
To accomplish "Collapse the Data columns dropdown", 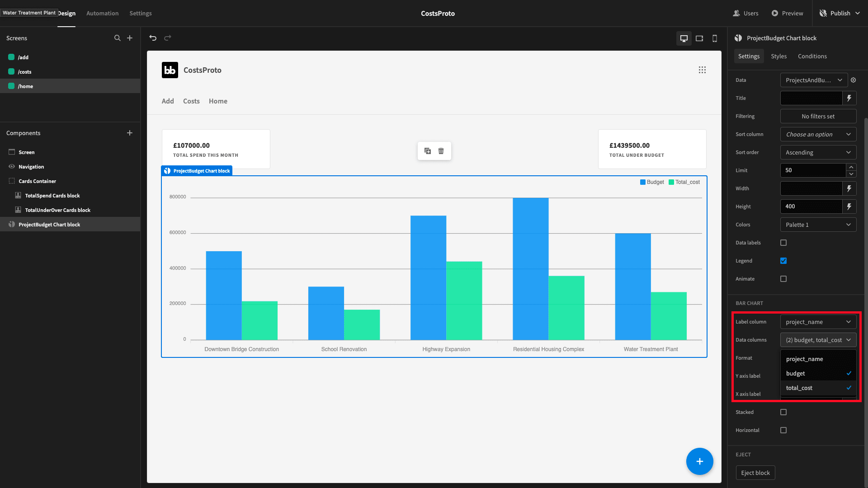I will (x=818, y=340).
